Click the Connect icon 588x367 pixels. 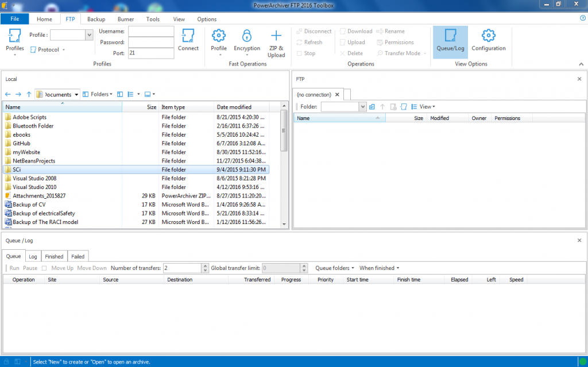(188, 40)
